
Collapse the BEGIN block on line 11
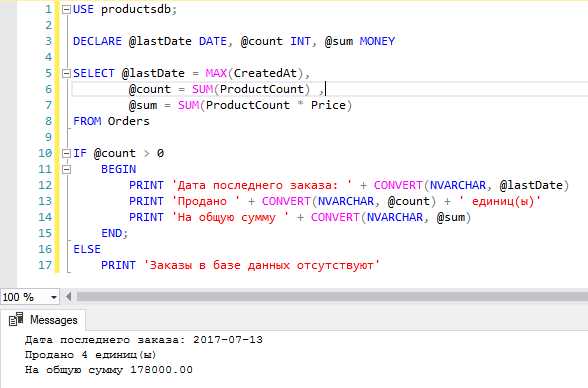66,169
